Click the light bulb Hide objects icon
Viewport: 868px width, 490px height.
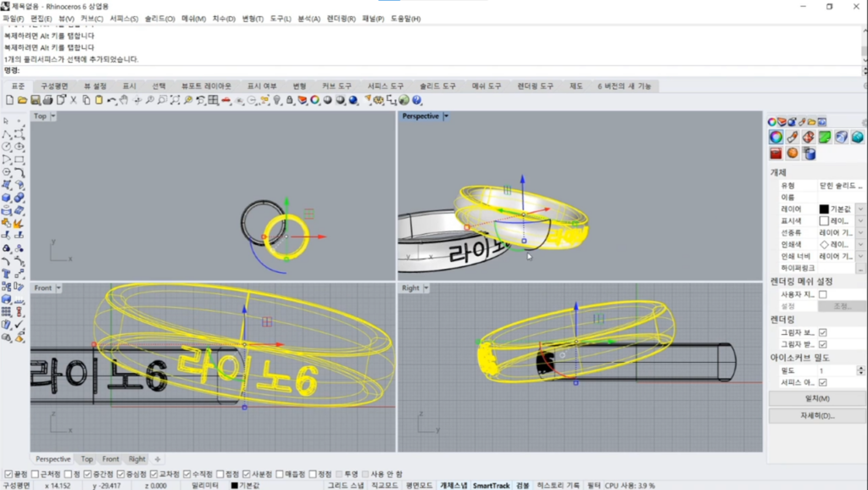[x=277, y=100]
